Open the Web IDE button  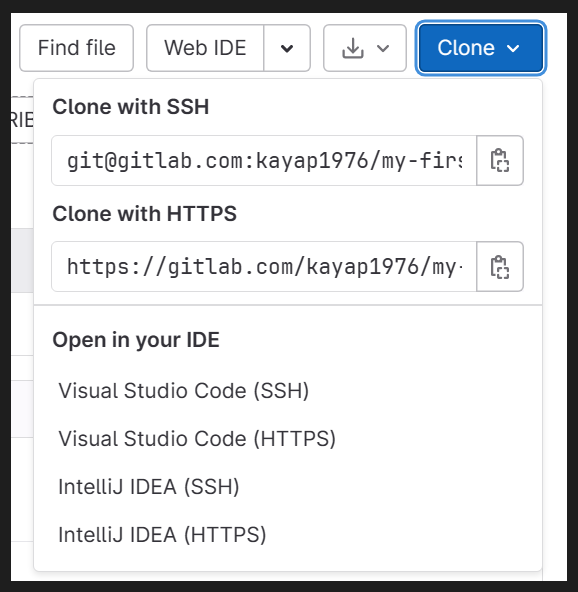[x=205, y=48]
